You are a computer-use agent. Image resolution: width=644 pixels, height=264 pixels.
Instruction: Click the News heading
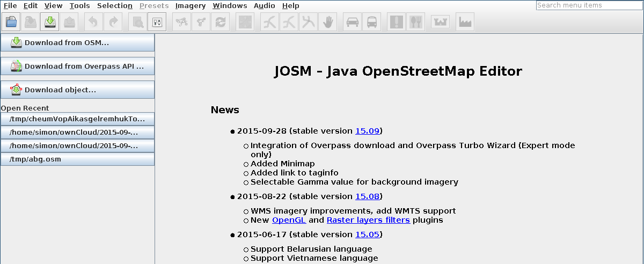click(225, 110)
